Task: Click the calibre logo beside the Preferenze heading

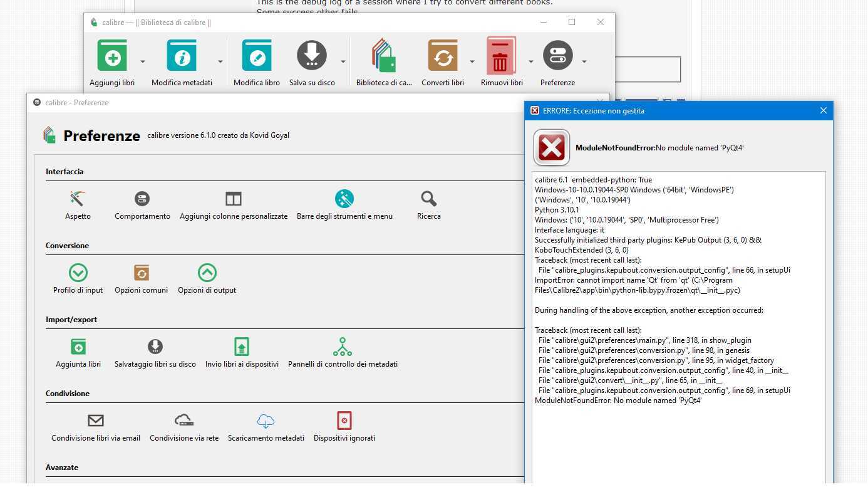Action: [x=49, y=135]
